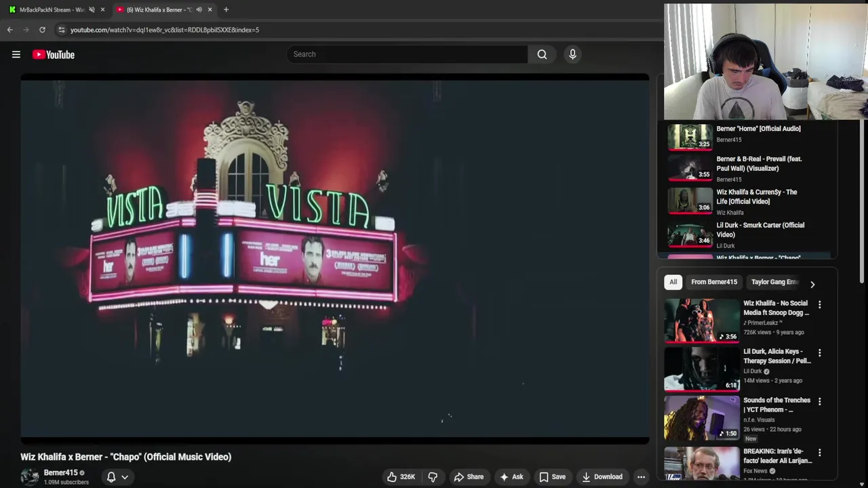Open options menu for Sounds of the Trenches
Screen dimensions: 868x488
click(819, 402)
